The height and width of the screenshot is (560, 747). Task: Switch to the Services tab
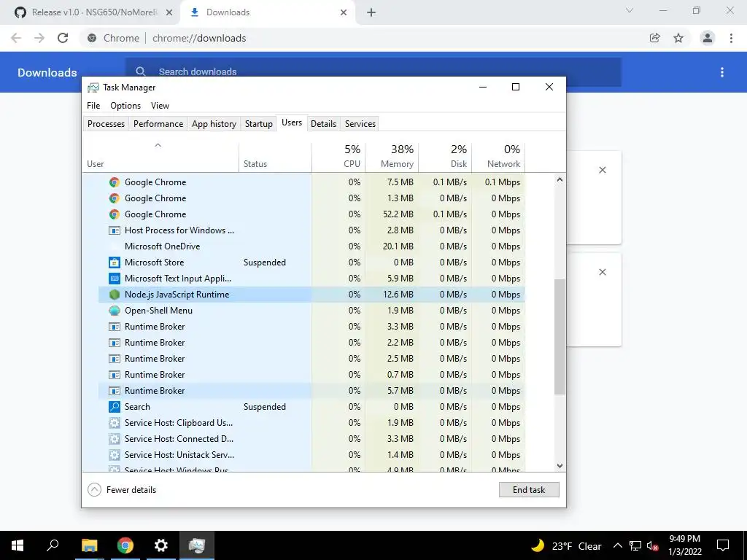360,124
